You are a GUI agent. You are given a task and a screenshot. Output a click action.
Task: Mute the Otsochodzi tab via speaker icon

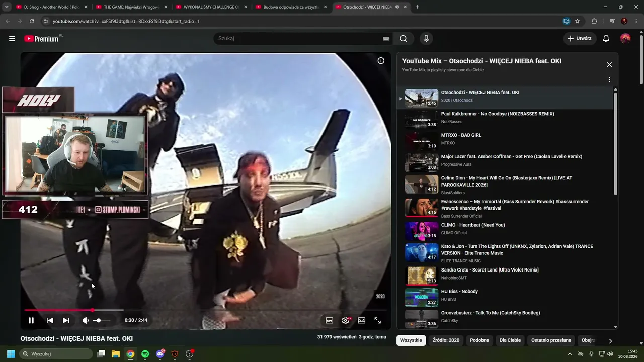(397, 7)
